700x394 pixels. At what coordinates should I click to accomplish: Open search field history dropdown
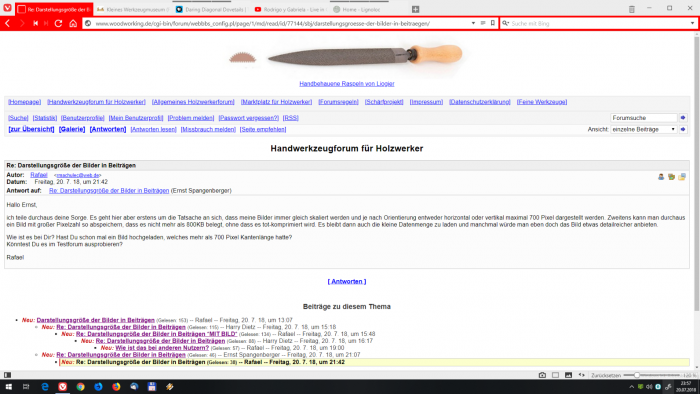pos(692,23)
